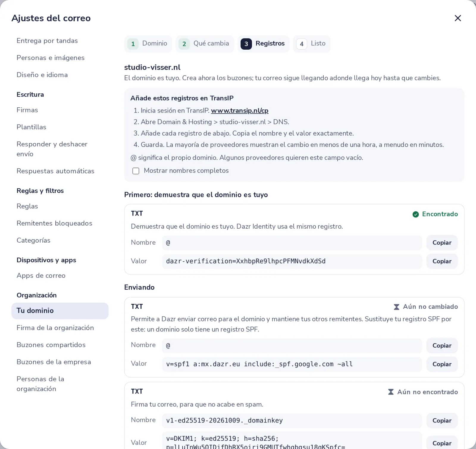Open Firma de la organización
Screen dimensions: 476x449
[60, 328]
